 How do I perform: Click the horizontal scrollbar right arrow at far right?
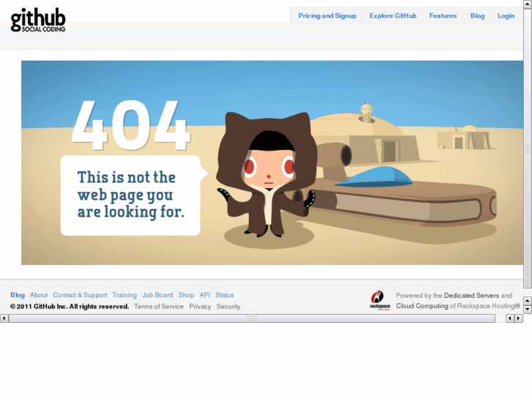click(x=518, y=318)
